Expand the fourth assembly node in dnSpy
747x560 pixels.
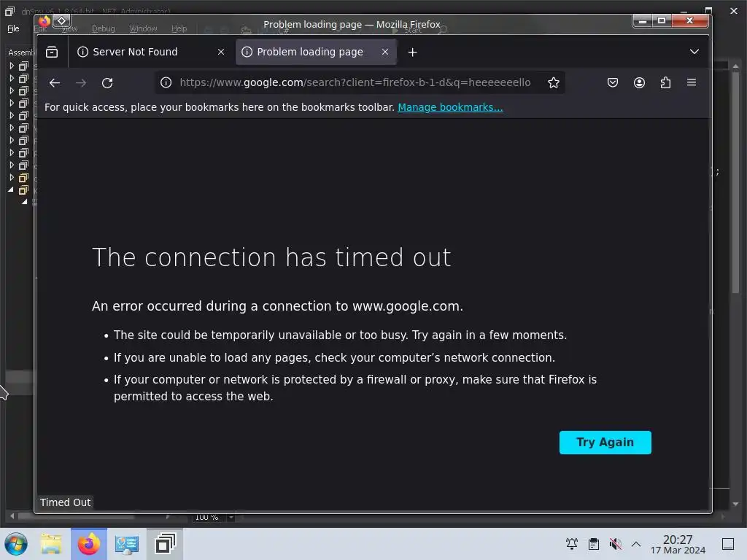pyautogui.click(x=12, y=103)
